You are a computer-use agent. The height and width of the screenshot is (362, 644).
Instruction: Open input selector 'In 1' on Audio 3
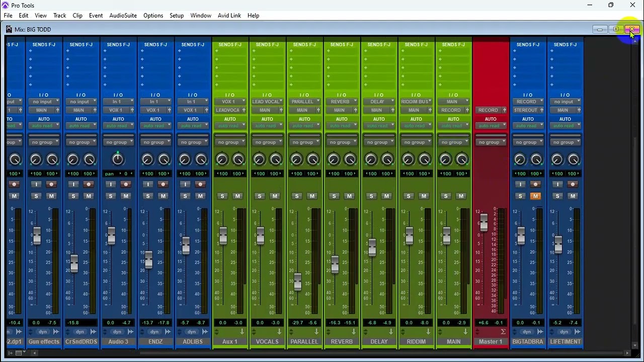[118, 102]
